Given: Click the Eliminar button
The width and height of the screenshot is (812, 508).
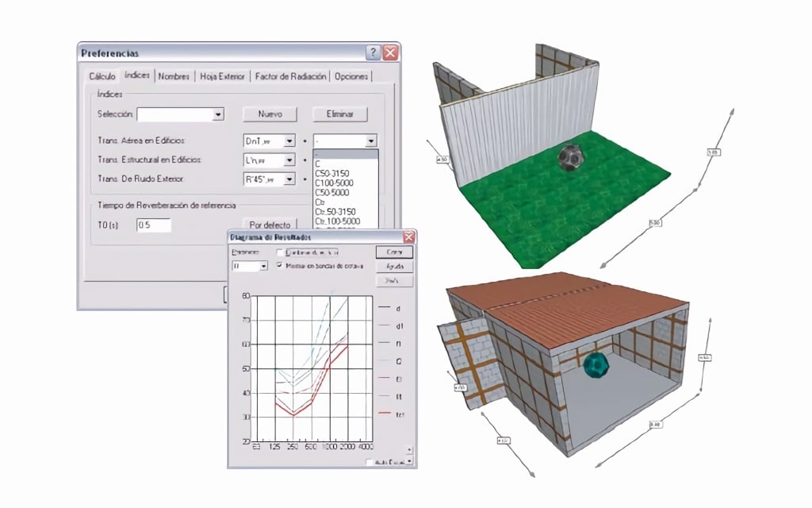Looking at the screenshot, I should click(x=340, y=114).
